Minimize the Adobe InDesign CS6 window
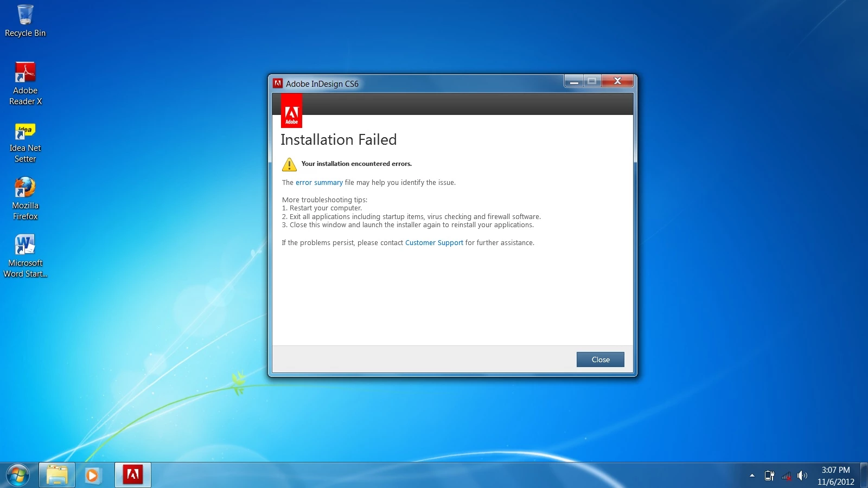Image resolution: width=868 pixels, height=488 pixels. coord(574,81)
